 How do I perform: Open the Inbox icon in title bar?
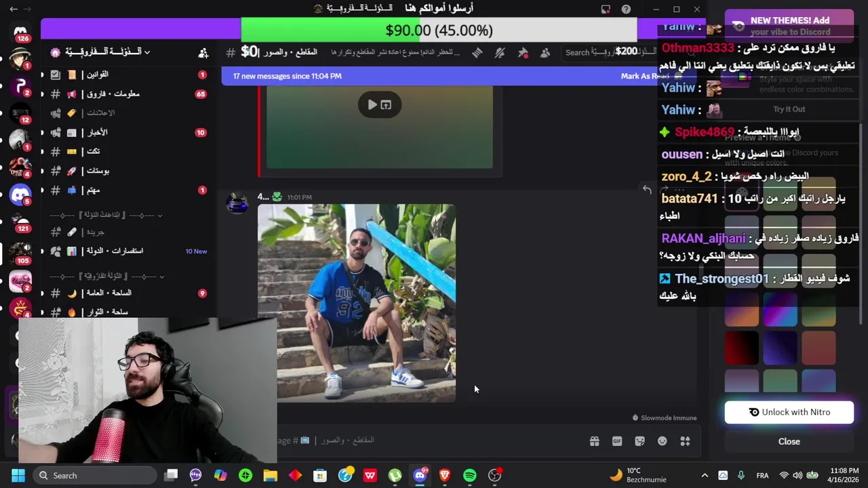[x=606, y=9]
